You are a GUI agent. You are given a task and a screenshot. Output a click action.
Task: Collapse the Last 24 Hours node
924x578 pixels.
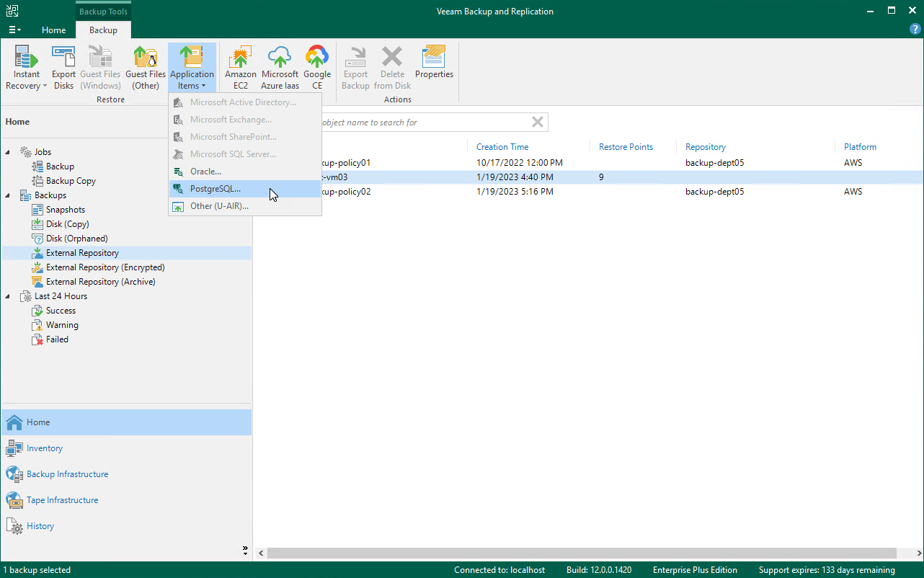coord(9,296)
